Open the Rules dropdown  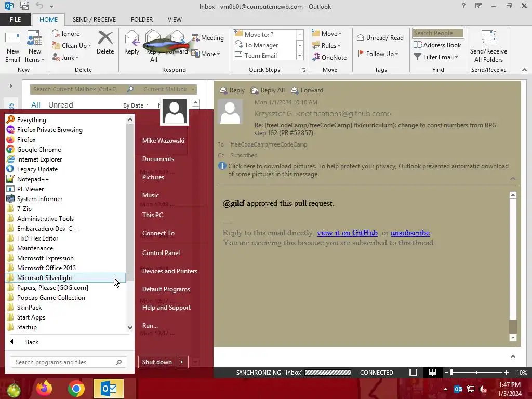pos(326,46)
